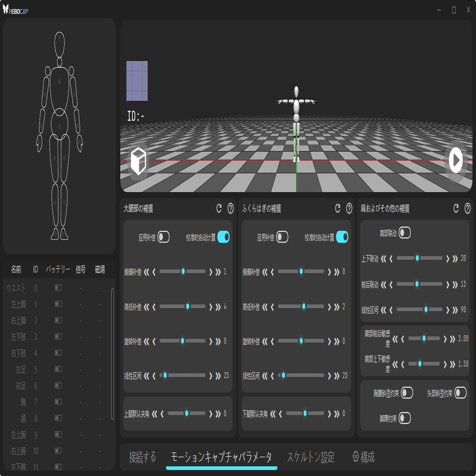Reset the ふくらはぎの補償 panel values

click(x=338, y=208)
